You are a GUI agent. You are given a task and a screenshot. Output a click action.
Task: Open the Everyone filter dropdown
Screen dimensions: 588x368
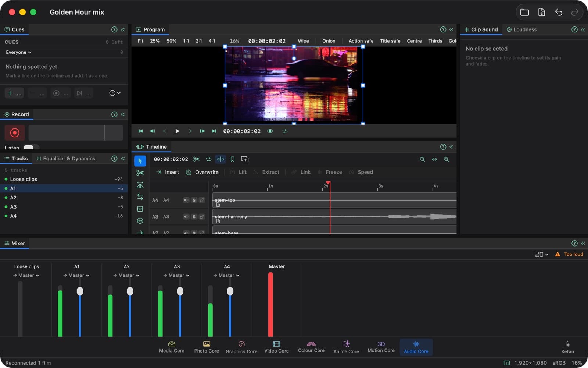tap(18, 52)
